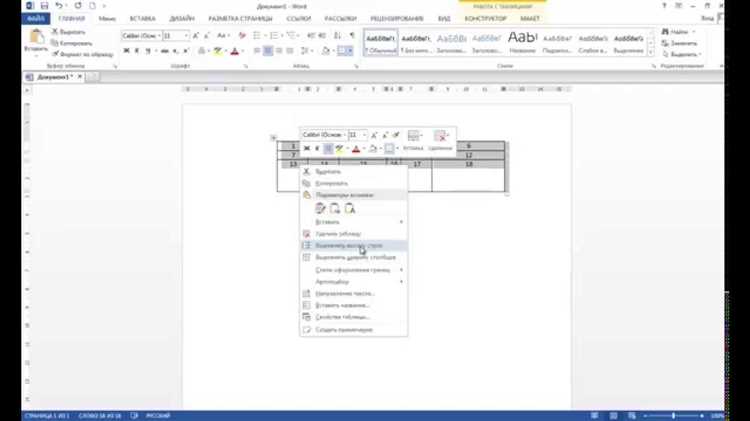The height and width of the screenshot is (421, 750).
Task: Choose delete table (Удалить таблицу) in the context menu
Action: pyautogui.click(x=354, y=234)
